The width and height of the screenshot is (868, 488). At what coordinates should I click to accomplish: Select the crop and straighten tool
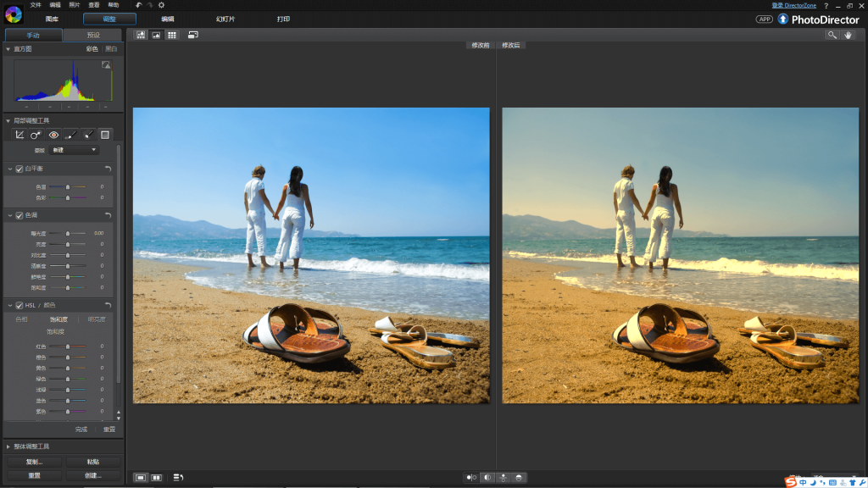pos(19,135)
